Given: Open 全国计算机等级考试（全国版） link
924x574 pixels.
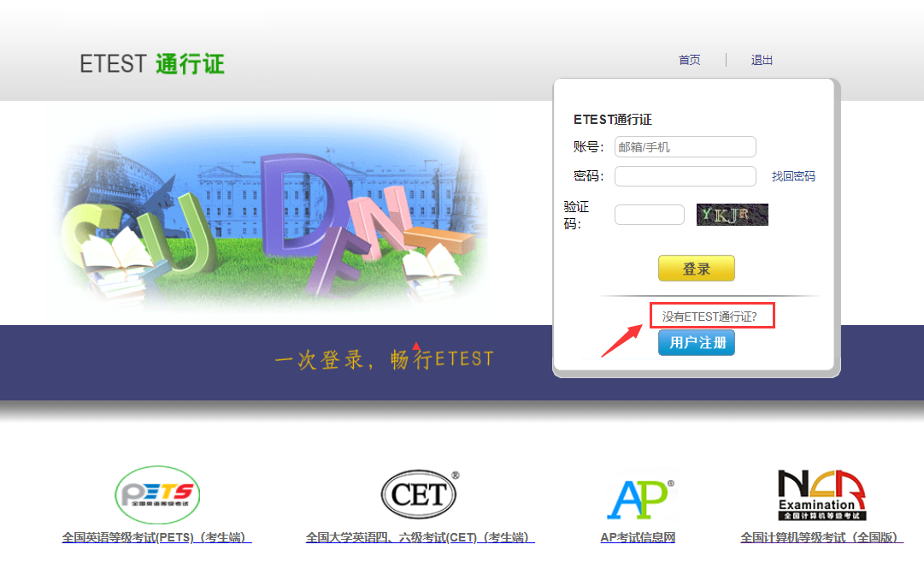Looking at the screenshot, I should click(821, 538).
